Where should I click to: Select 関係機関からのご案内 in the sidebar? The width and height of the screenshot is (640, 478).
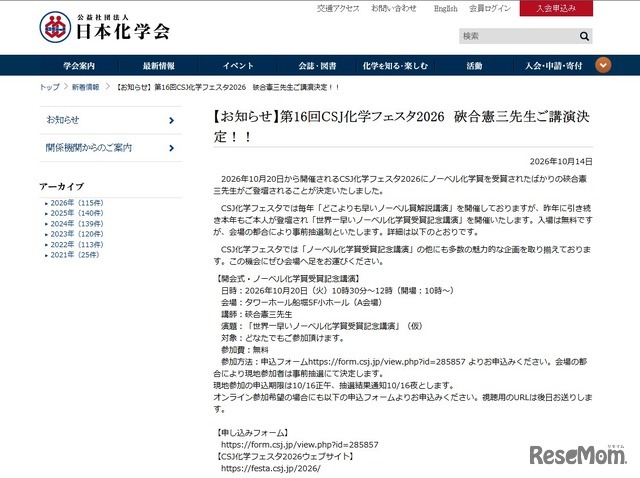[x=89, y=147]
